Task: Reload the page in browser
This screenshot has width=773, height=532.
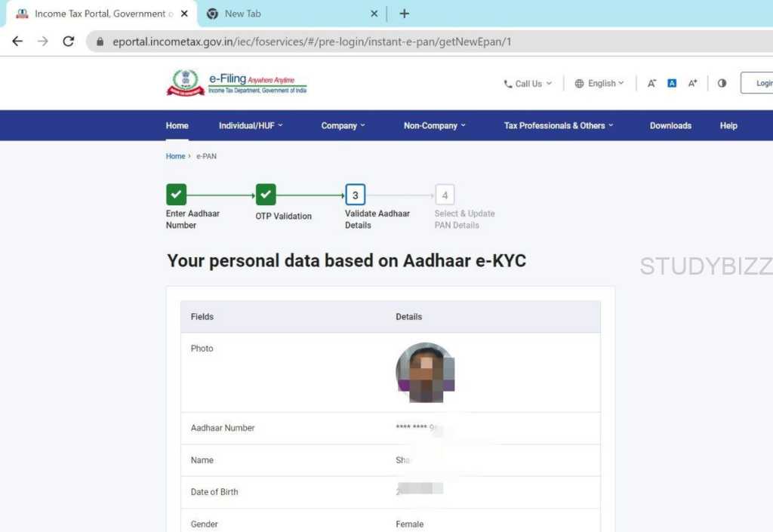Action: (x=69, y=42)
